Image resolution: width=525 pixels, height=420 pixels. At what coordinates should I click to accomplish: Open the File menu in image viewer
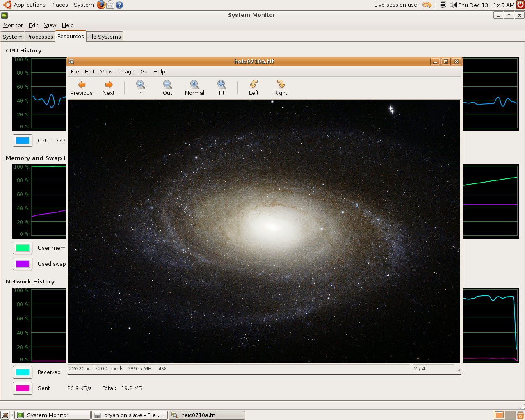click(75, 71)
